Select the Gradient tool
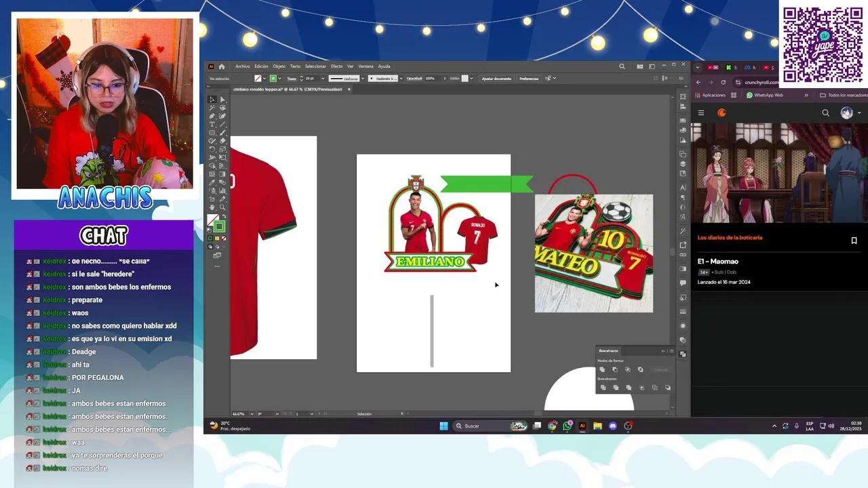The image size is (868, 488). [222, 174]
